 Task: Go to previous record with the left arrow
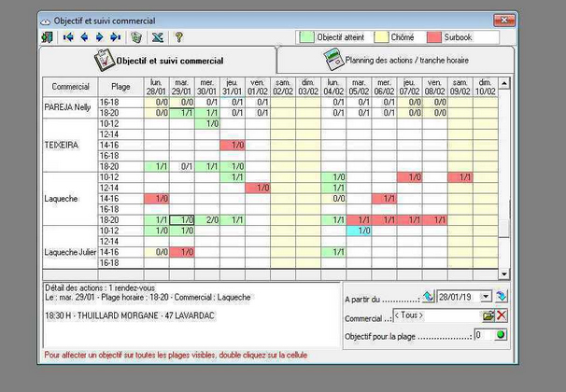tap(84, 37)
